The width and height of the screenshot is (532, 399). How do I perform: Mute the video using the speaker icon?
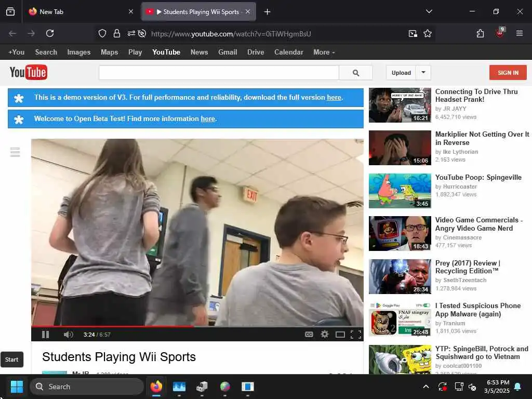(x=68, y=335)
